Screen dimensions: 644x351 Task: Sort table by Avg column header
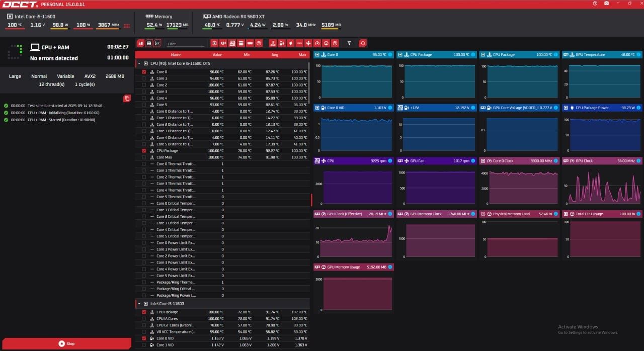(275, 55)
